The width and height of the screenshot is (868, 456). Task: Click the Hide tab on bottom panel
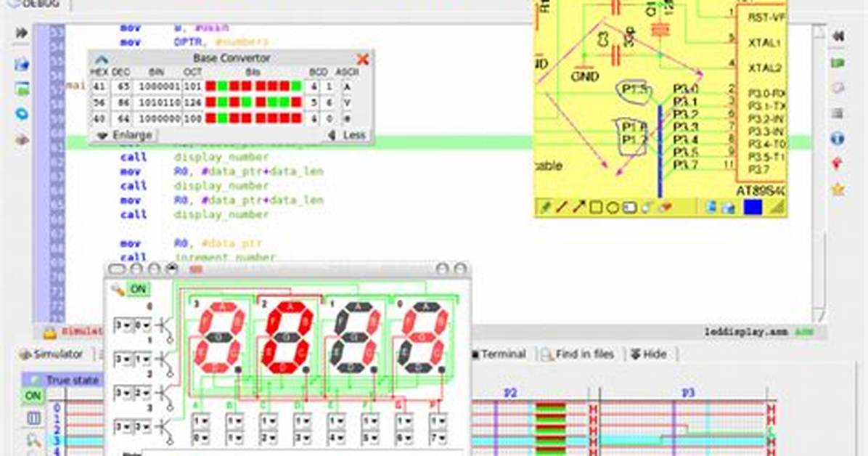648,354
